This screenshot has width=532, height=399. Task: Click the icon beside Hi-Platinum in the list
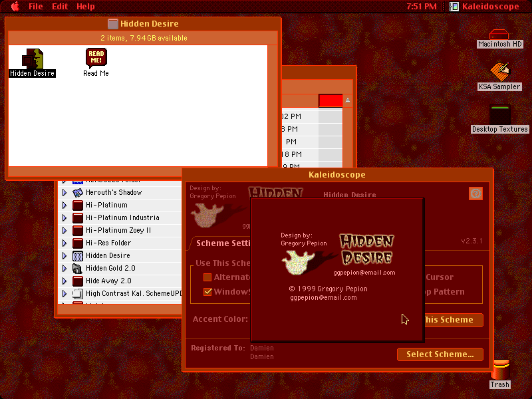coord(78,205)
